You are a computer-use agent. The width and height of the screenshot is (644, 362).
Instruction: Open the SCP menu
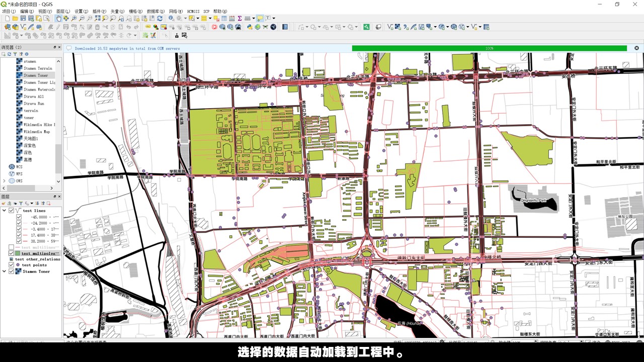[206, 11]
